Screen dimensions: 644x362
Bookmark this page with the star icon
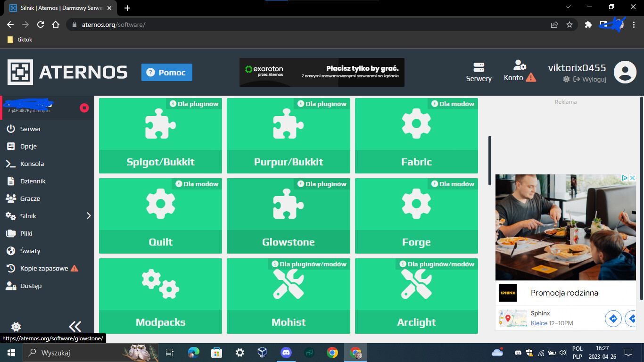pyautogui.click(x=570, y=25)
